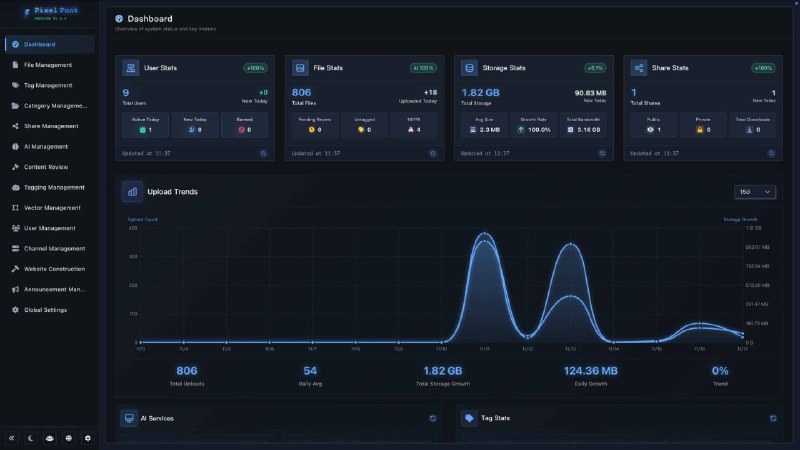The width and height of the screenshot is (800, 450).
Task: Click the Tag Stats tag icon
Action: [x=469, y=418]
